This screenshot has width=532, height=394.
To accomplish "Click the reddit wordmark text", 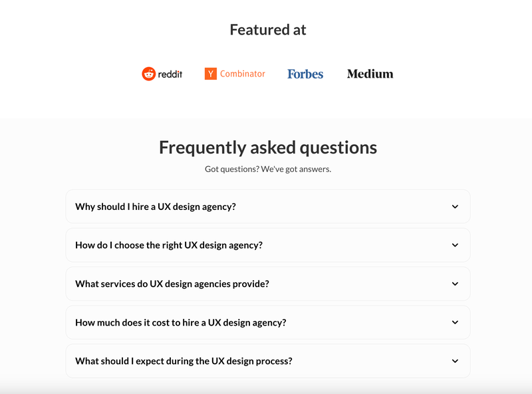I will pos(170,74).
